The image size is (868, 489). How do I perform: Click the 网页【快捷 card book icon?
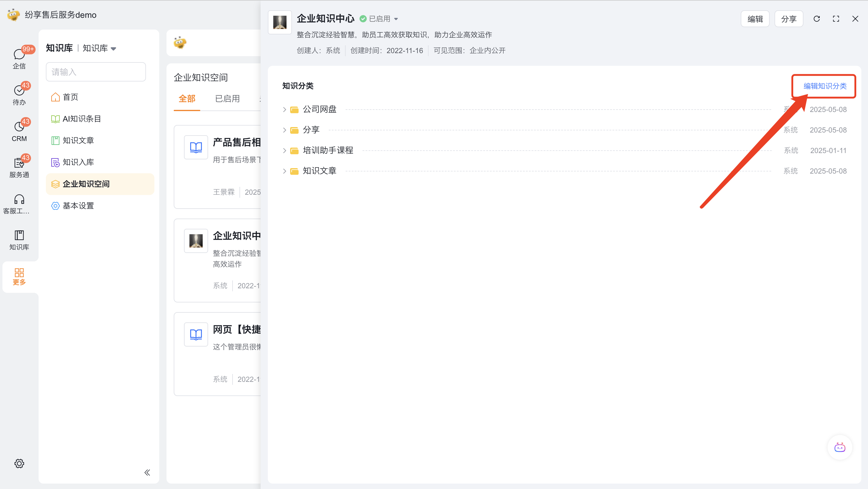pos(196,334)
